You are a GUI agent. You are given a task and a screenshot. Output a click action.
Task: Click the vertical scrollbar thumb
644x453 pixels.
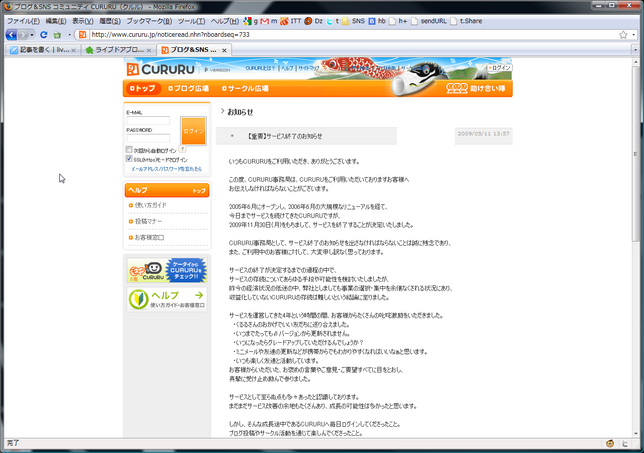point(635,154)
